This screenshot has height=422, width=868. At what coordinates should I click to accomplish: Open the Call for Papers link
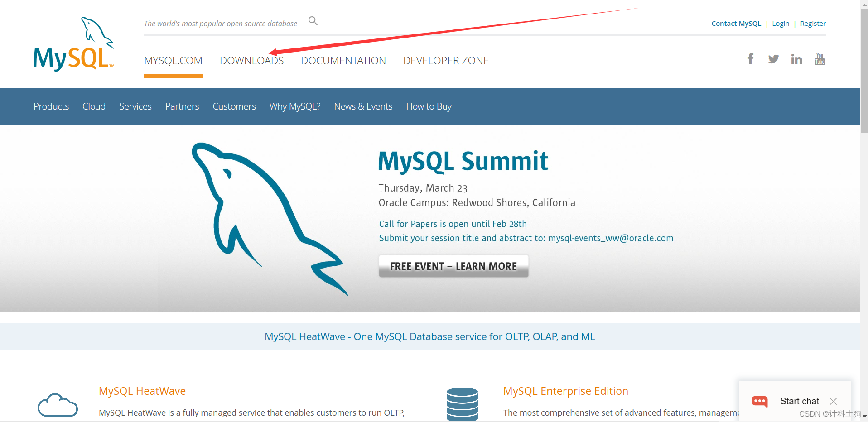[x=453, y=224]
